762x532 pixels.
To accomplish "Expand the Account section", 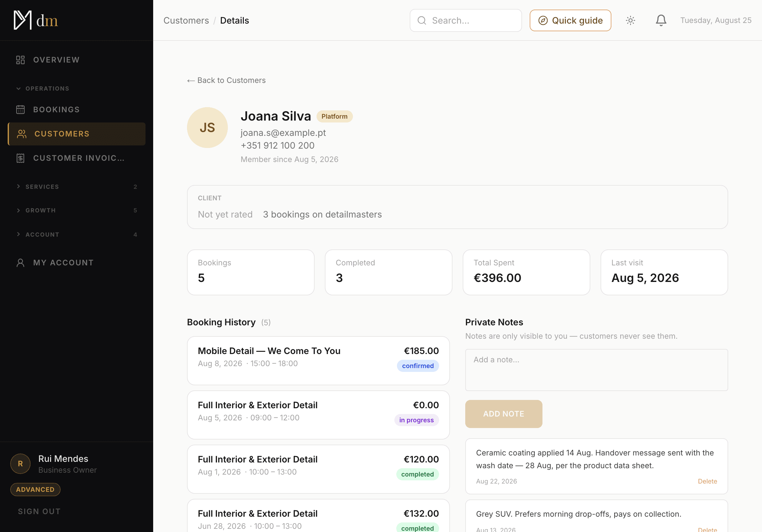I will 76,234.
